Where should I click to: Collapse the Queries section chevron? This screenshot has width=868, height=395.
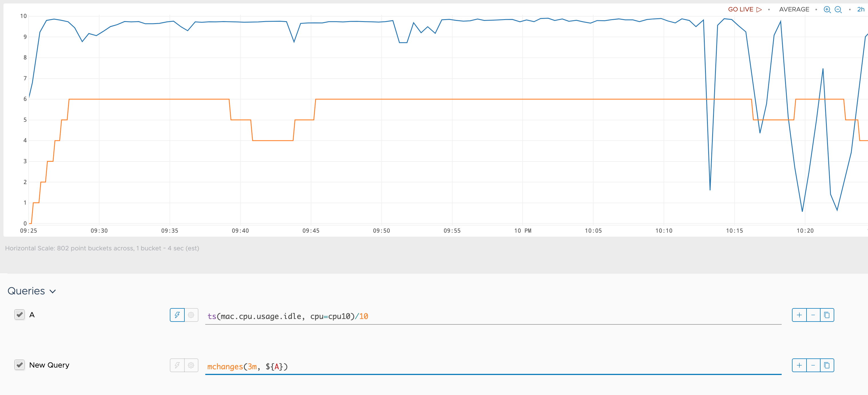click(x=53, y=291)
